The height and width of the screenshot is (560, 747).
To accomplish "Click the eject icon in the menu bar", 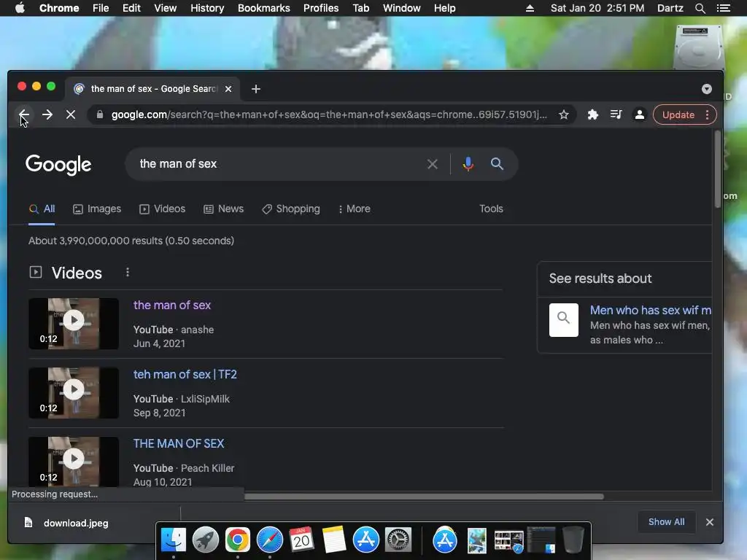I will [530, 8].
